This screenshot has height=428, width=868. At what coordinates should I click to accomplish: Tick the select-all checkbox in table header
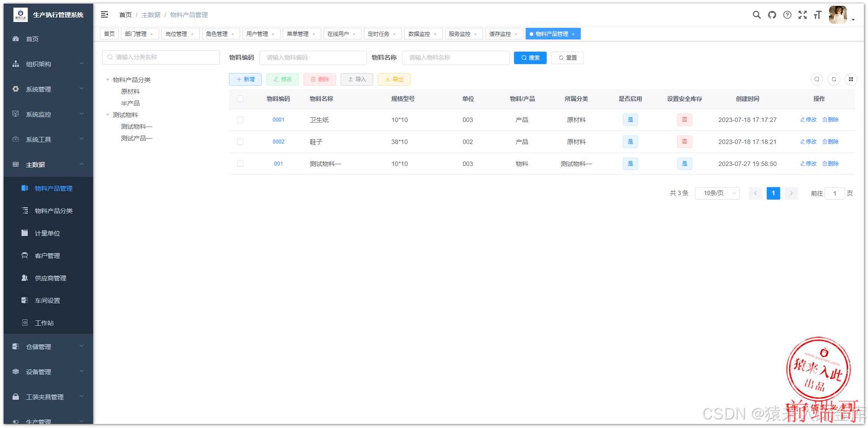pos(240,99)
